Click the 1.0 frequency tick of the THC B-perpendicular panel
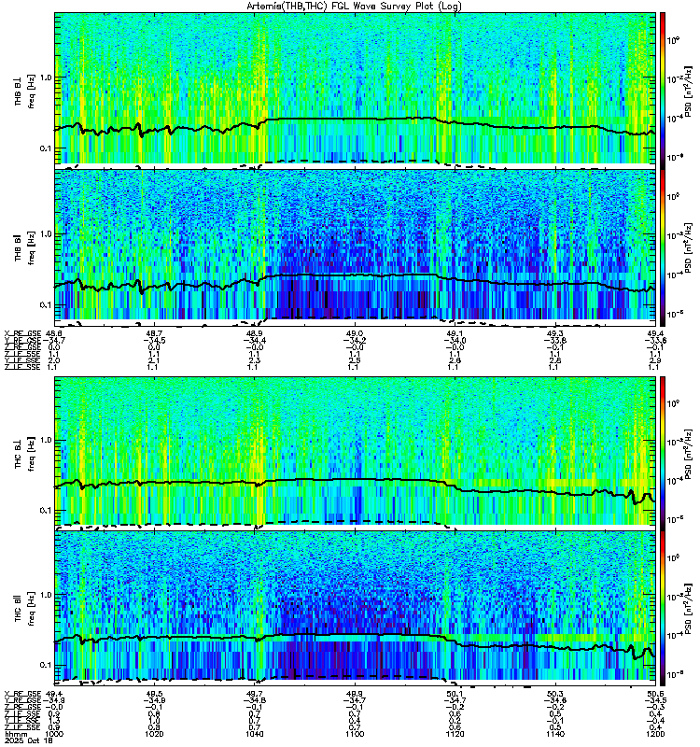 point(46,440)
